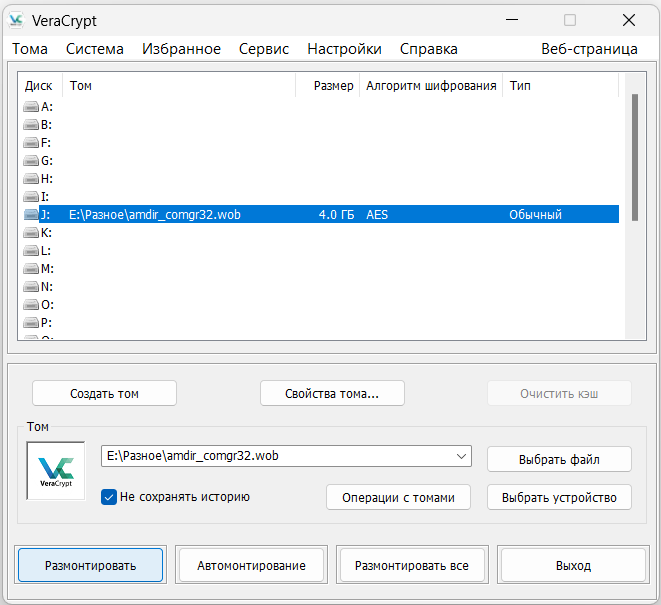Click the drive icon for G:
The height and width of the screenshot is (605, 661).
click(31, 161)
